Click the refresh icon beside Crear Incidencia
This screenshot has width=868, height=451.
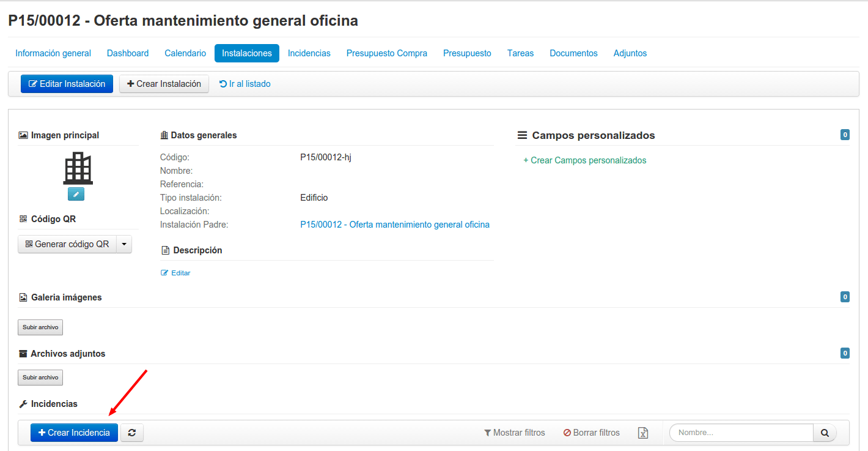(x=132, y=433)
